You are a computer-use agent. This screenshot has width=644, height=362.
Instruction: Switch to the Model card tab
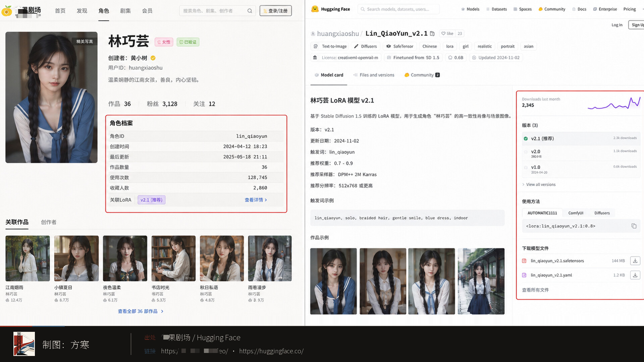[329, 75]
